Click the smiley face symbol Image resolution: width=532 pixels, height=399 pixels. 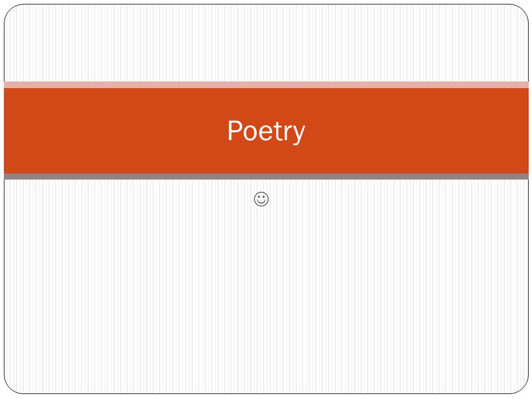[261, 199]
